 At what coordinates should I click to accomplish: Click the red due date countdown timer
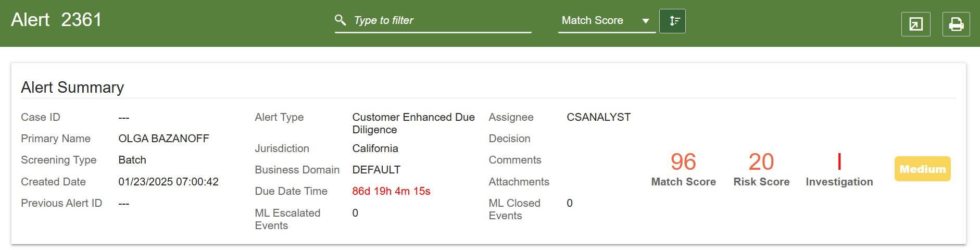[x=391, y=191]
